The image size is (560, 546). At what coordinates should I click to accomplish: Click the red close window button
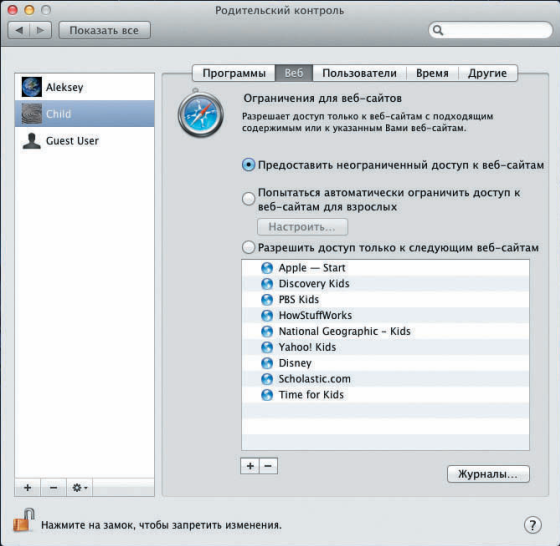pyautogui.click(x=12, y=10)
